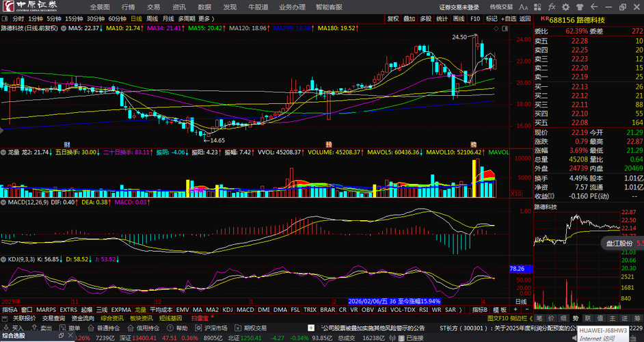Open 行情 menu
Screen dimensions: 644x342
pyautogui.click(x=129, y=7)
